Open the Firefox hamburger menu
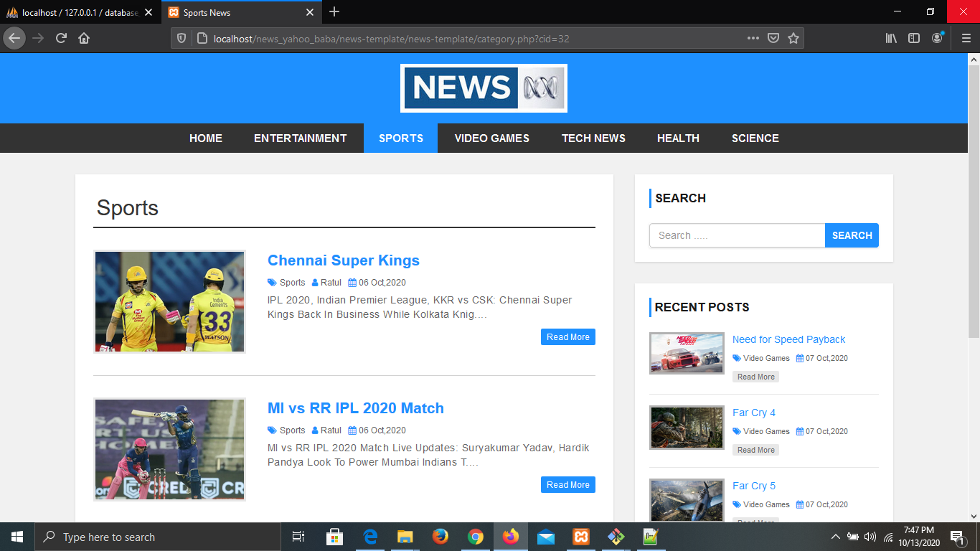Viewport: 980px width, 551px height. click(966, 38)
